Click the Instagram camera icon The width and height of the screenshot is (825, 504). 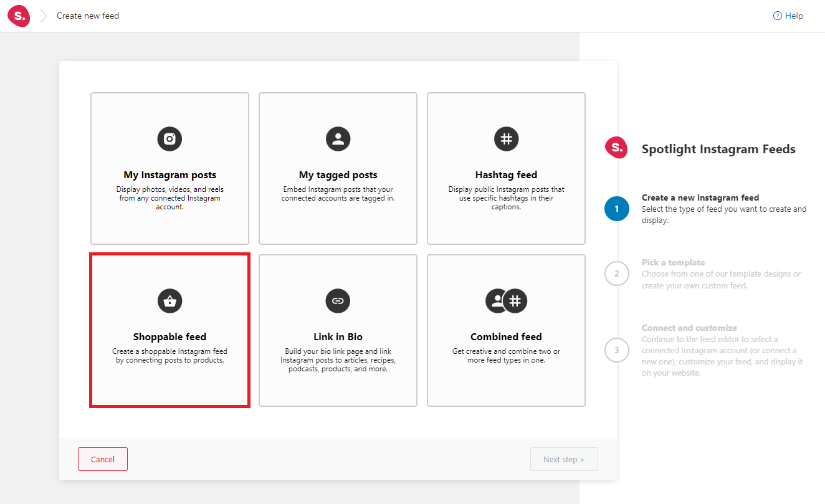pos(169,138)
